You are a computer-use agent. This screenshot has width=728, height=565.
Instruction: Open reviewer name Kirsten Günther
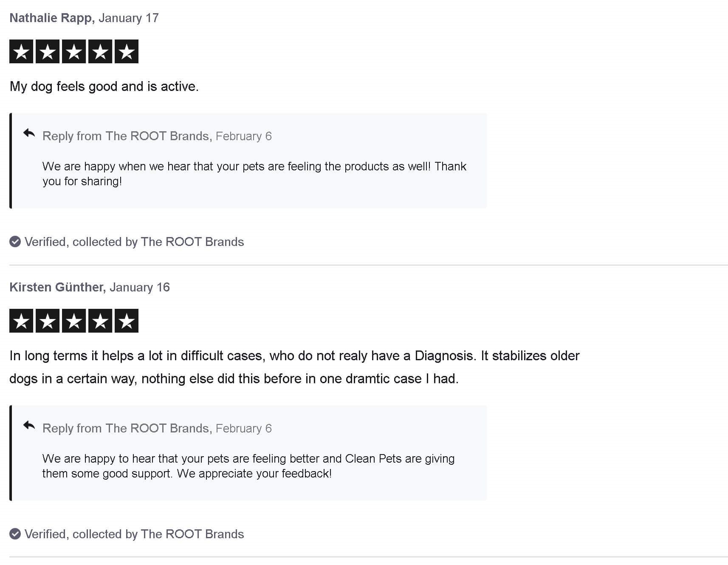[56, 287]
